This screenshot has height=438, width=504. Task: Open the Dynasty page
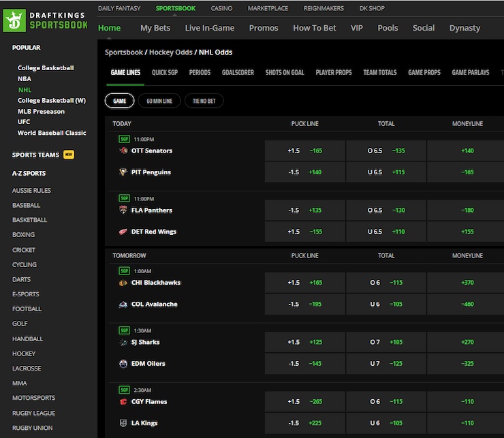pyautogui.click(x=464, y=28)
